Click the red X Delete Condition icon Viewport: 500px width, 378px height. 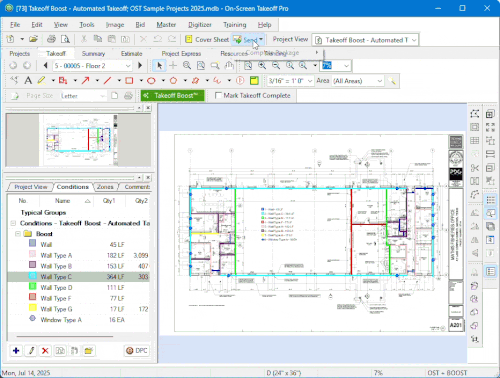click(45, 351)
